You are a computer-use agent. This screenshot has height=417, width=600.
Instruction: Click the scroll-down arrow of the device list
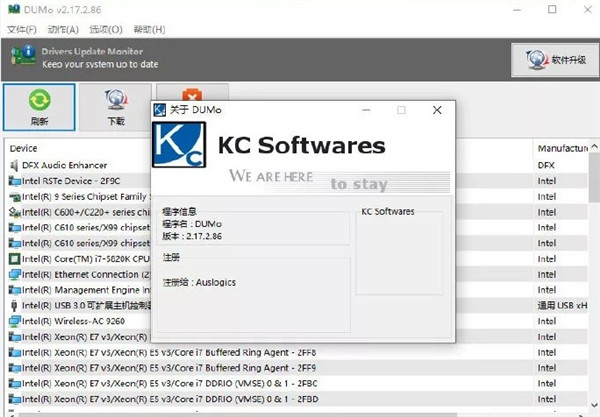pyautogui.click(x=594, y=405)
